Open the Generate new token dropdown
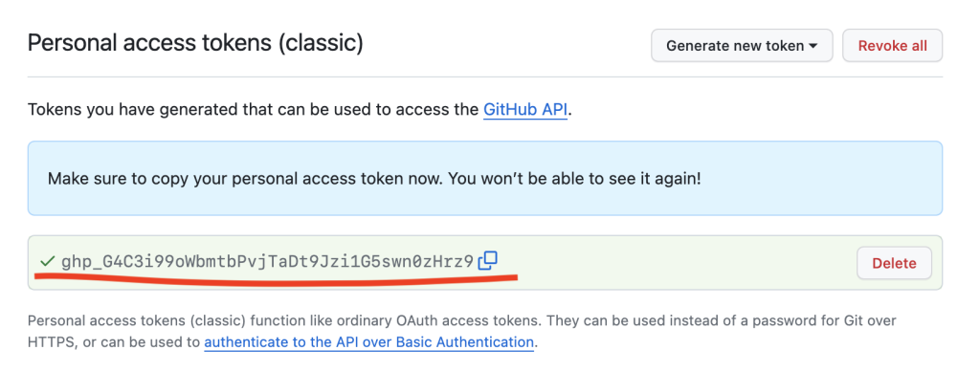Image resolution: width=980 pixels, height=372 pixels. 742,46
